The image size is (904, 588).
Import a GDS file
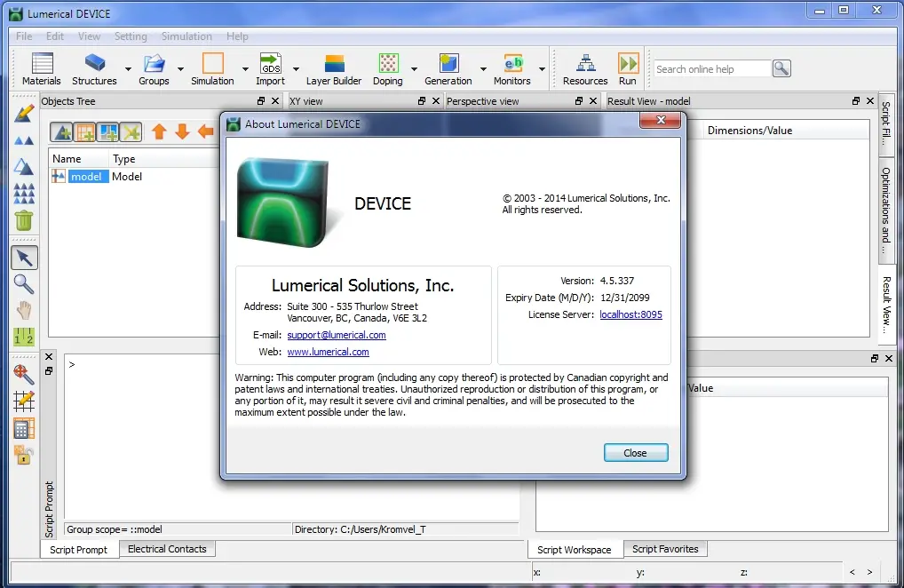point(270,69)
